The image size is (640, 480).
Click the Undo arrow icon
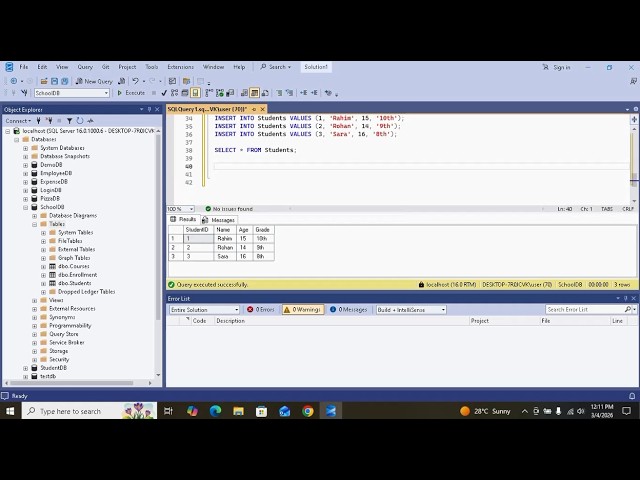[136, 81]
